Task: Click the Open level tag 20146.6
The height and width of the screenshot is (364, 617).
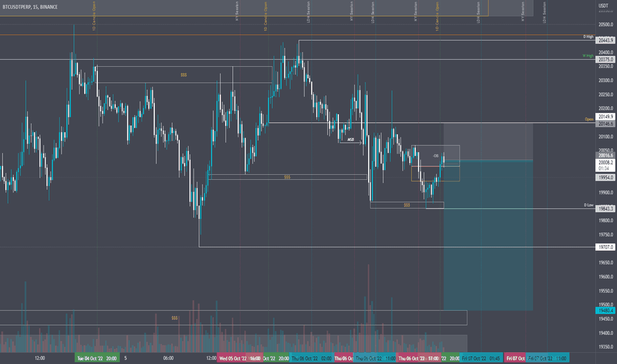Action: [x=605, y=124]
